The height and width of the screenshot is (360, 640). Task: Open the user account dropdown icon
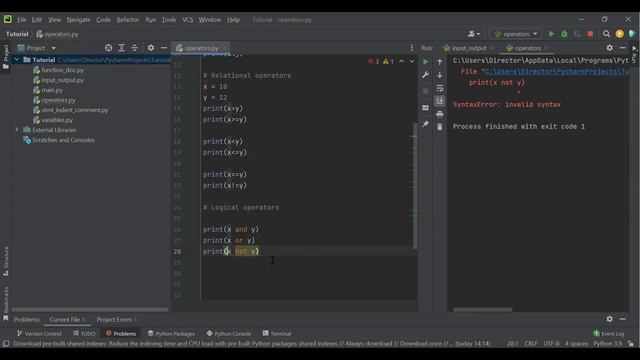tap(473, 34)
